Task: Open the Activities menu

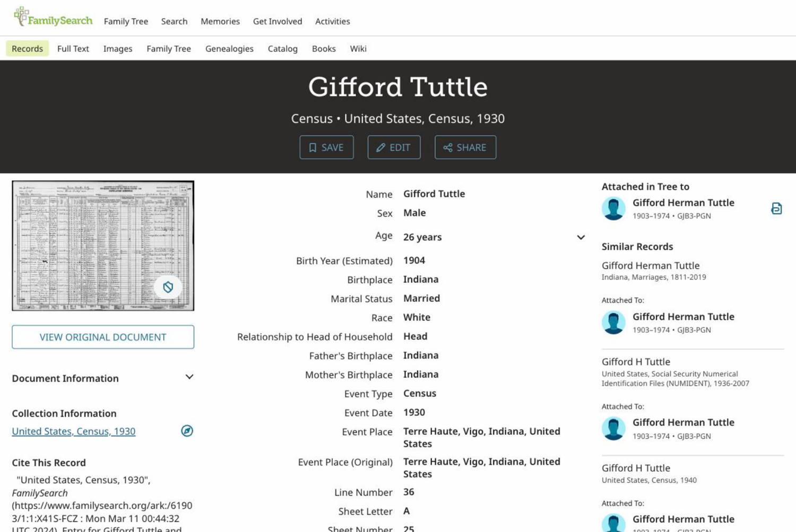Action: [333, 21]
